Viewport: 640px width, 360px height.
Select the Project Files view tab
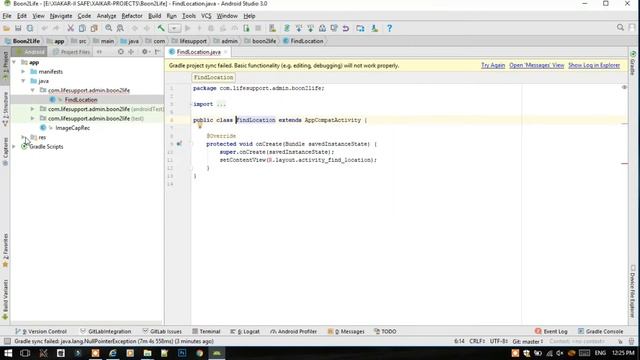(x=71, y=52)
